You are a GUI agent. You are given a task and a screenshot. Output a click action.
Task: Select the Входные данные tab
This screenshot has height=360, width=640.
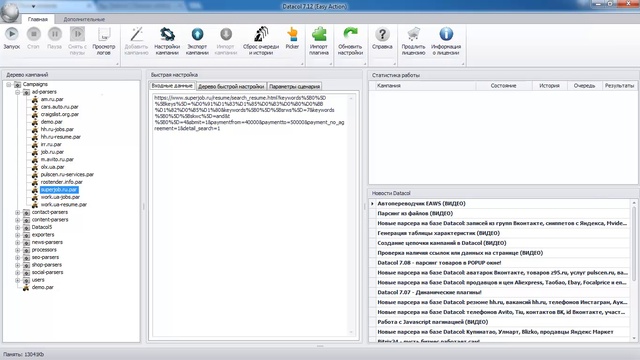click(172, 86)
